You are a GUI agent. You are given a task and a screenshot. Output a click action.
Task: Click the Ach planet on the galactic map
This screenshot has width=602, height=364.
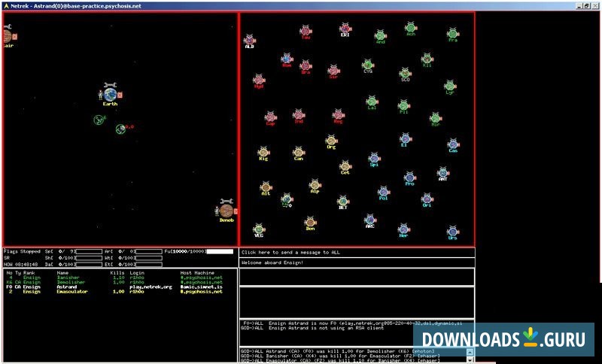[x=411, y=27]
